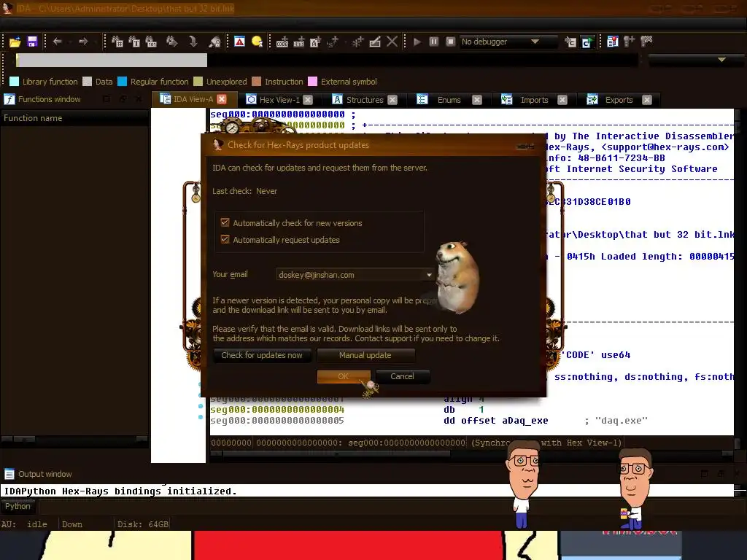Click the 'dd offset aDaq_exe' disassembly line
The width and height of the screenshot is (747, 560).
[495, 421]
